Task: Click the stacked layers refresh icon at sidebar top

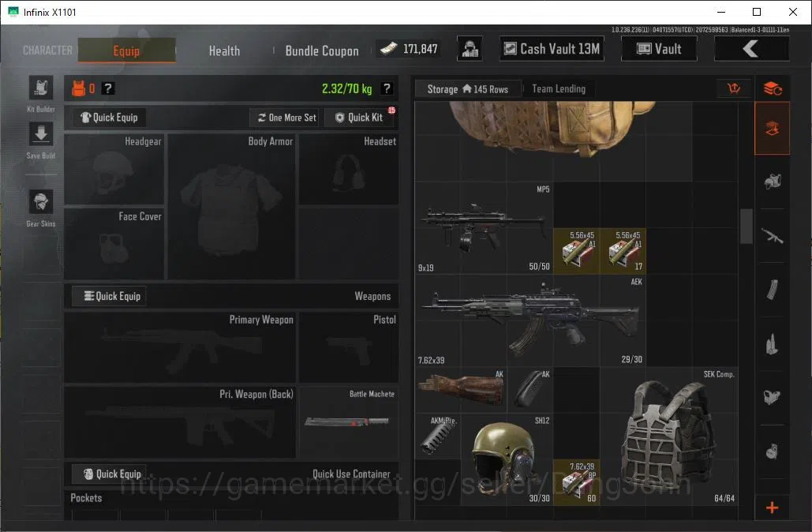Action: tap(772, 88)
